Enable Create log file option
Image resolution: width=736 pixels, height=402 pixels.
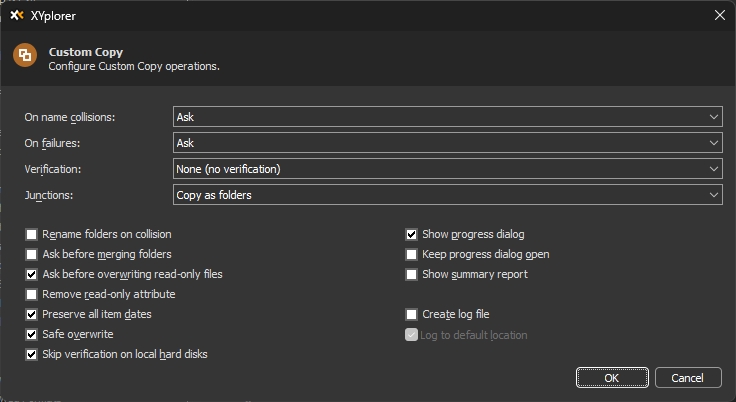411,314
